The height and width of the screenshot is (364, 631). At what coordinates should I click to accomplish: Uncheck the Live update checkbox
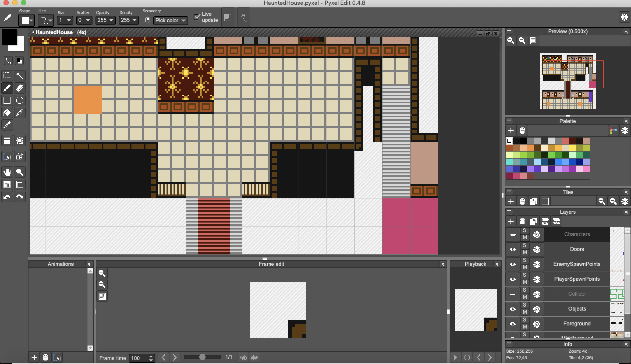pyautogui.click(x=197, y=17)
